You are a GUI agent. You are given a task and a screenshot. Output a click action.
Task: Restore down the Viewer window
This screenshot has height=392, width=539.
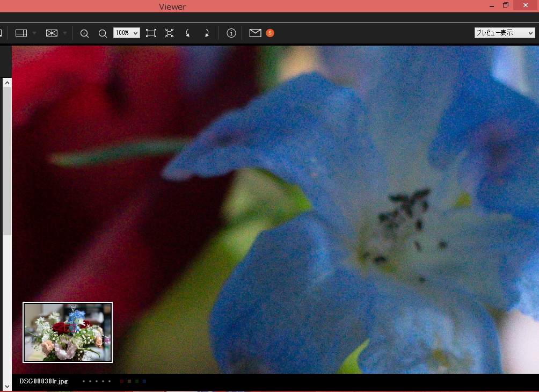505,5
